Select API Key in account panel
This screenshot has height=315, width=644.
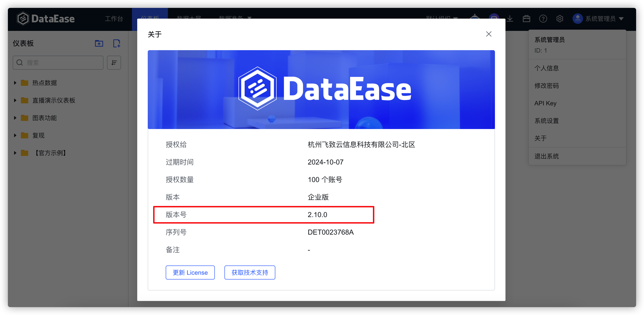pos(546,103)
